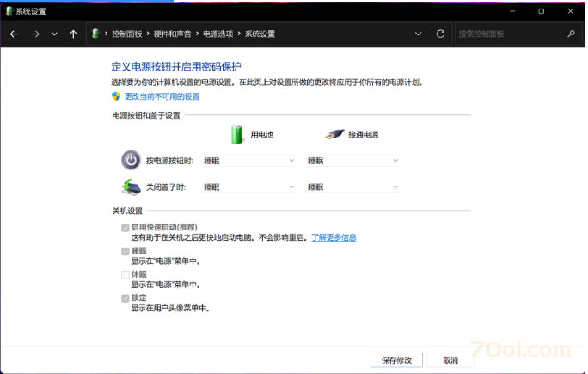Click the 显示在用户头像菜单中 text
588x374 pixels.
point(170,309)
